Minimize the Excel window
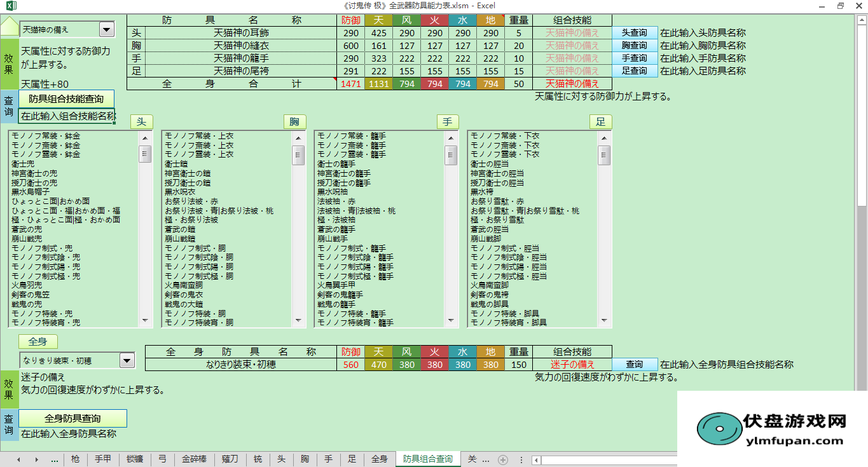Image resolution: width=868 pixels, height=467 pixels. 822,6
